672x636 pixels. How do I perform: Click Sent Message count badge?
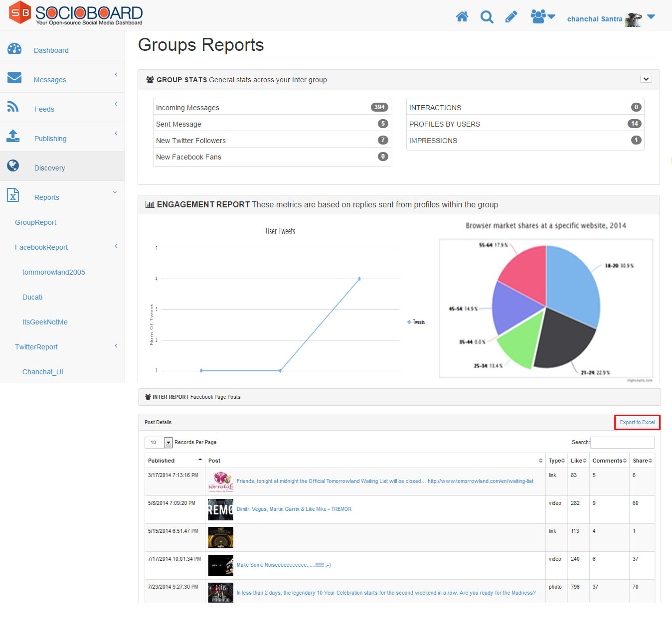[383, 124]
